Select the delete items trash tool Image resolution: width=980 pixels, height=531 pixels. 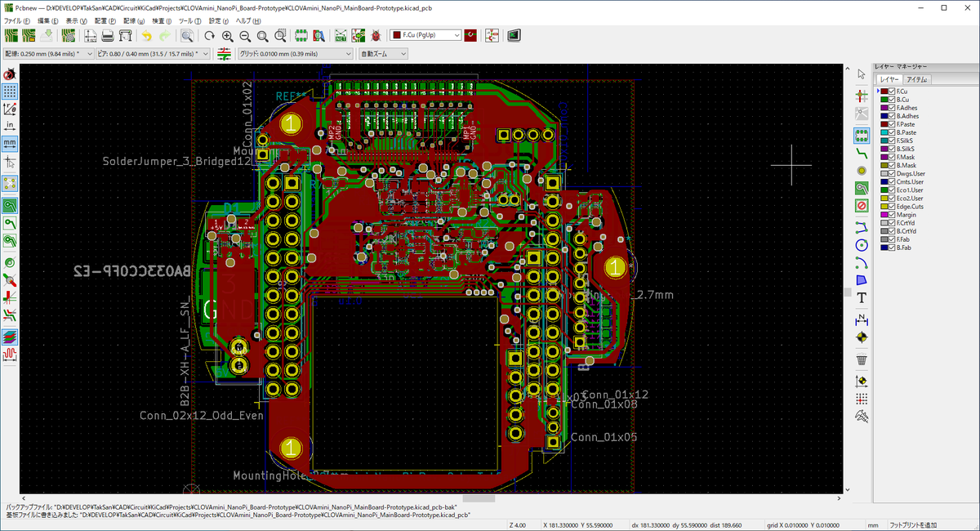861,359
